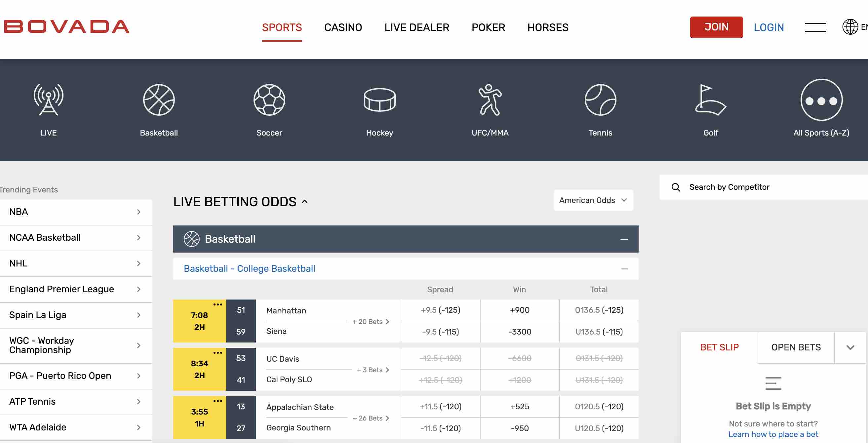Open the hamburger menu icon
The width and height of the screenshot is (868, 443).
click(815, 27)
